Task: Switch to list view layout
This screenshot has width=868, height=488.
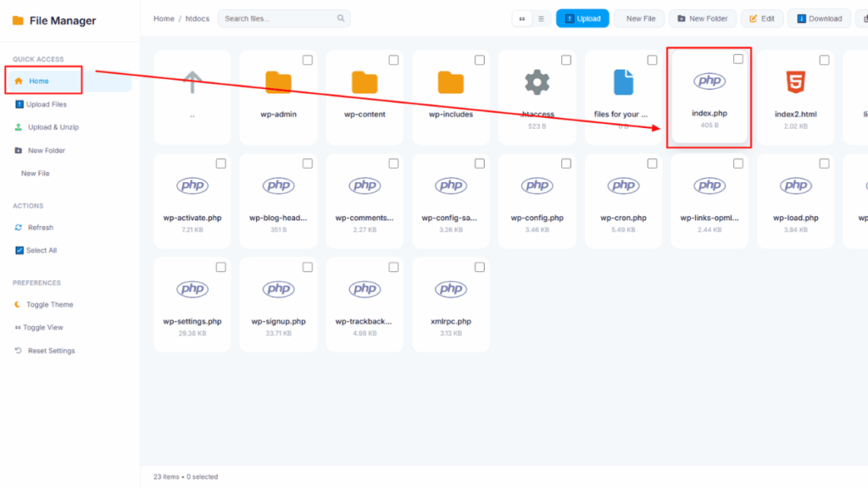Action: (x=542, y=18)
